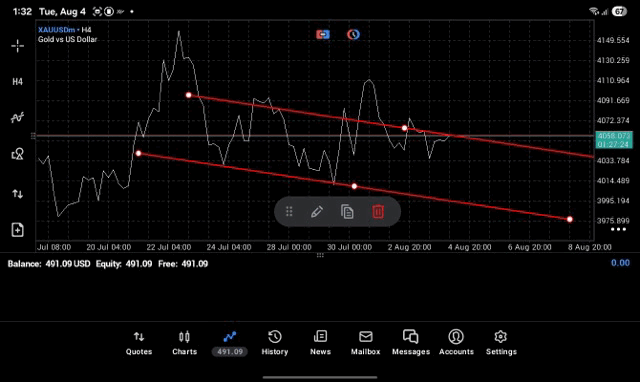Tap the trade arrows icon in sidebar
Image resolution: width=640 pixels, height=382 pixels.
pyautogui.click(x=18, y=193)
